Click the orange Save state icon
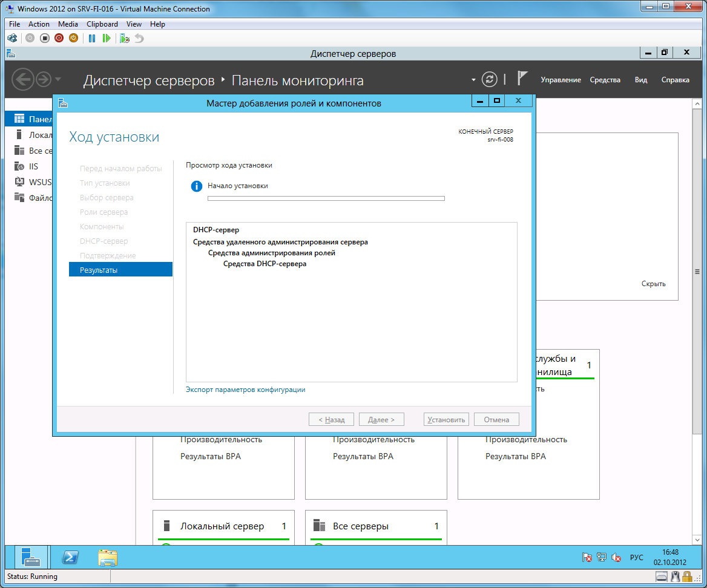 click(x=73, y=38)
